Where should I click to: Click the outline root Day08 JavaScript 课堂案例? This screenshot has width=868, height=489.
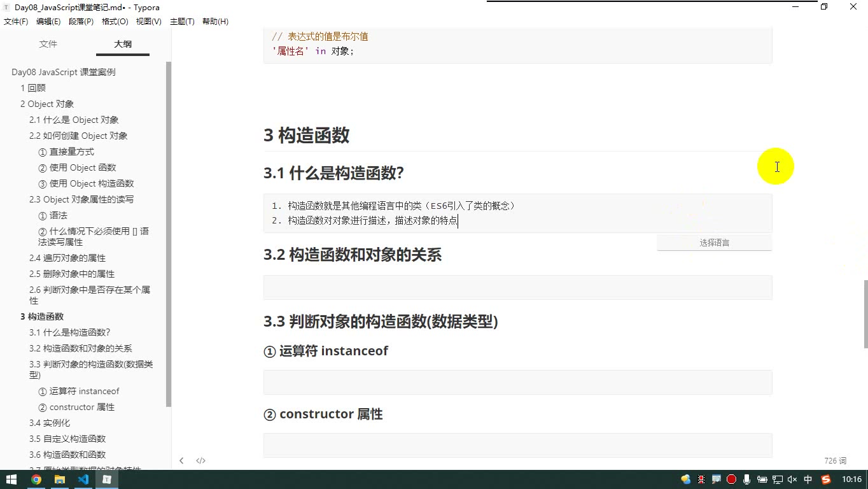click(x=64, y=72)
